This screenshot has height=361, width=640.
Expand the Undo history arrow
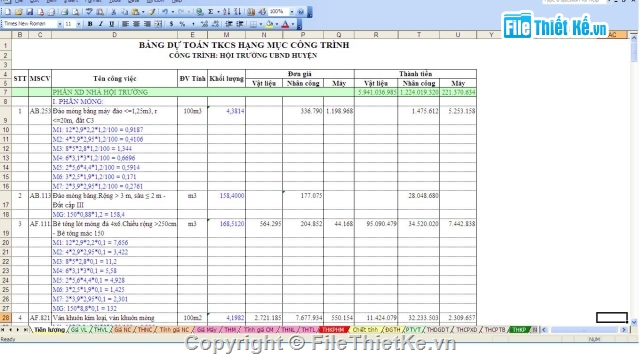[x=173, y=12]
